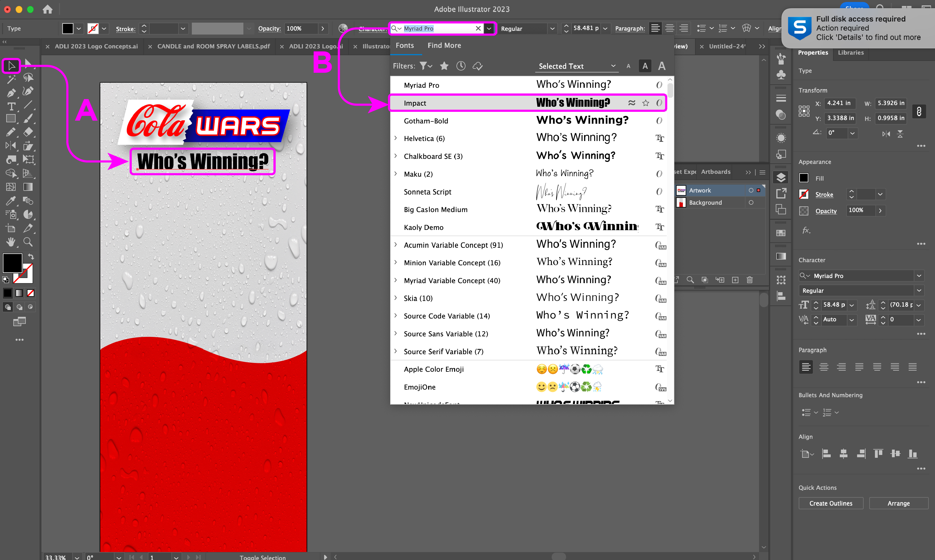The height and width of the screenshot is (560, 935).
Task: Select the Type tool in the toolbar
Action: click(11, 106)
